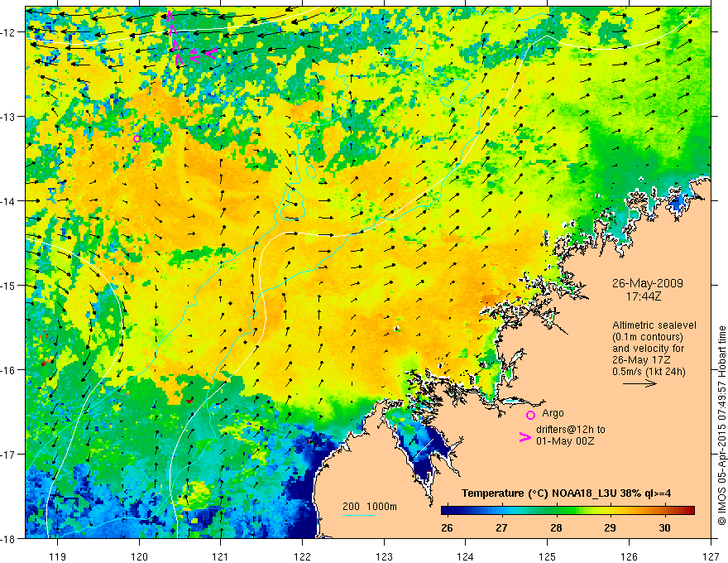
Task: Click the longitude label 122
Action: point(302,556)
